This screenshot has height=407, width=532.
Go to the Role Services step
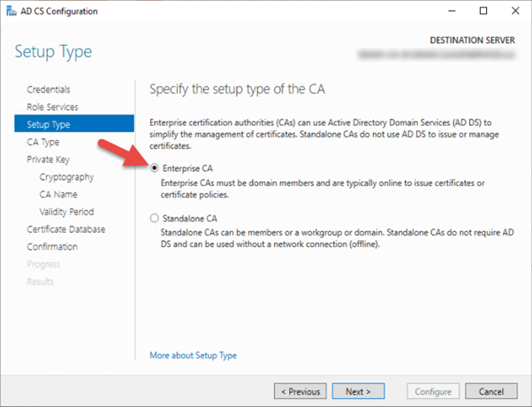tap(53, 107)
